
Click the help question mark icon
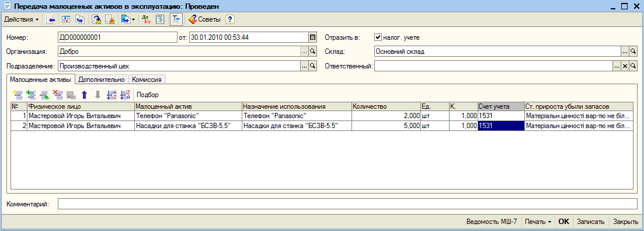click(x=229, y=19)
